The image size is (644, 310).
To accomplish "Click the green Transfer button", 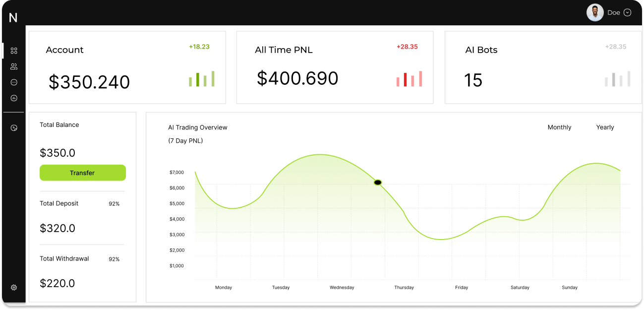I will click(x=83, y=173).
